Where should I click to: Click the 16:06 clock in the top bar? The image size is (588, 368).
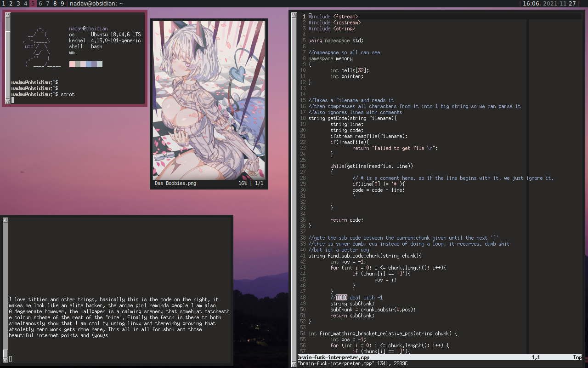tap(531, 4)
